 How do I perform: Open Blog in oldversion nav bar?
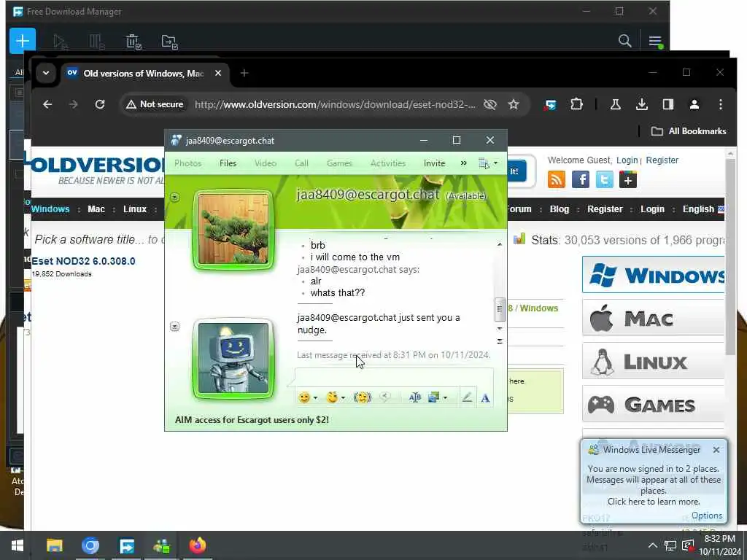click(x=560, y=209)
